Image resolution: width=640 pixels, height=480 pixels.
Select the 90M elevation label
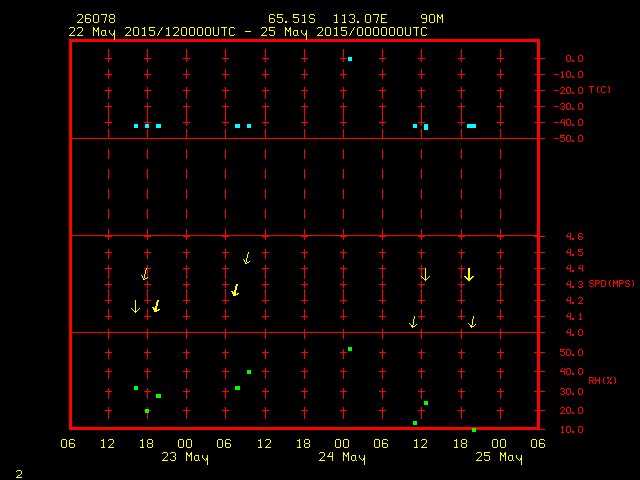click(433, 19)
